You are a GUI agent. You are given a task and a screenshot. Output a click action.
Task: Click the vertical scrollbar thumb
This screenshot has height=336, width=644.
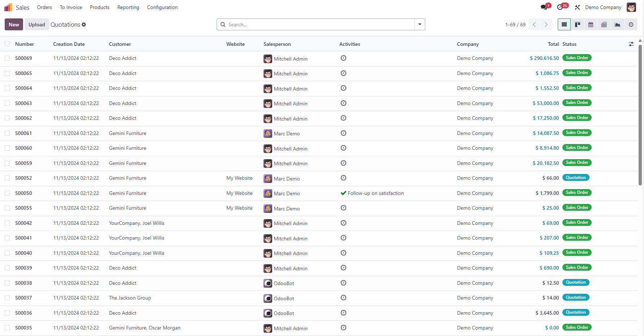[x=640, y=115]
